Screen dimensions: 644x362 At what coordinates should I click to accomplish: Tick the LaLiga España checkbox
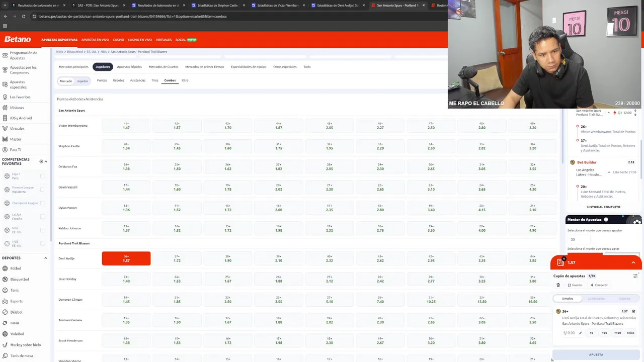pos(42,216)
